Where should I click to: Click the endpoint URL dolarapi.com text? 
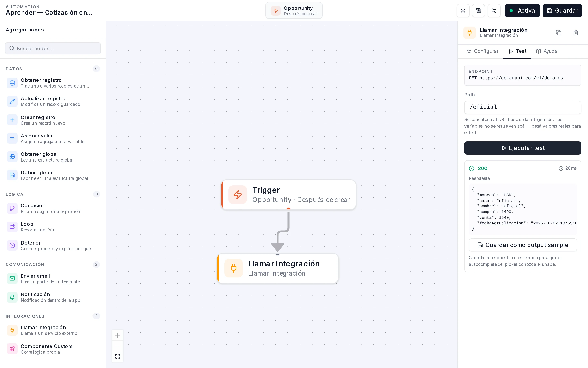click(x=521, y=78)
